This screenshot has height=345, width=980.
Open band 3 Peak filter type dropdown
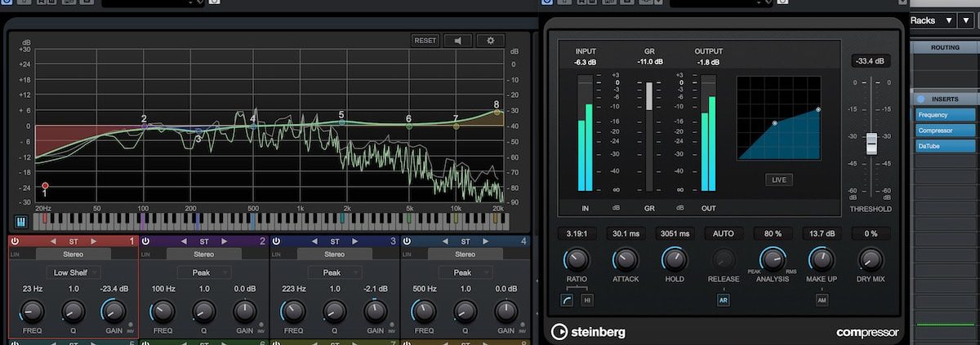click(334, 272)
